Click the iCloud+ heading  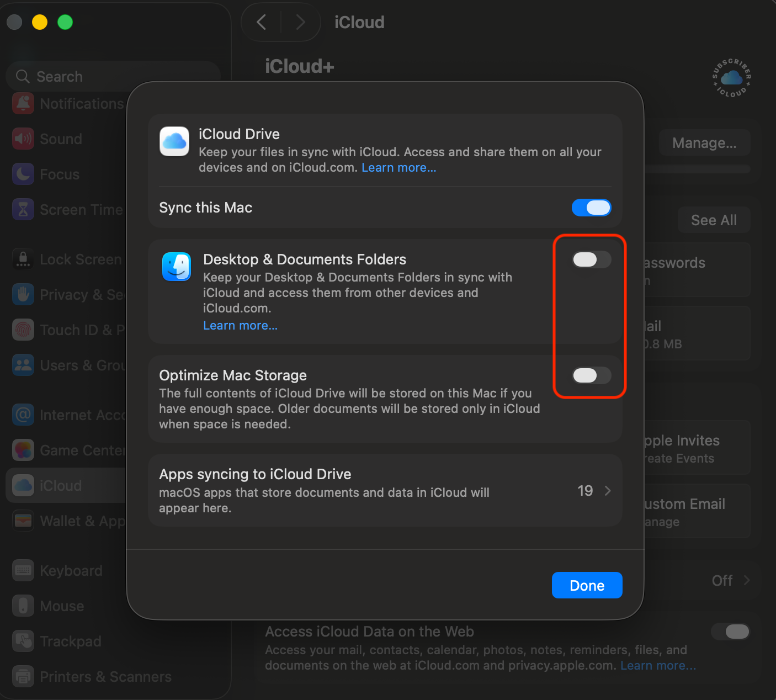pyautogui.click(x=300, y=66)
